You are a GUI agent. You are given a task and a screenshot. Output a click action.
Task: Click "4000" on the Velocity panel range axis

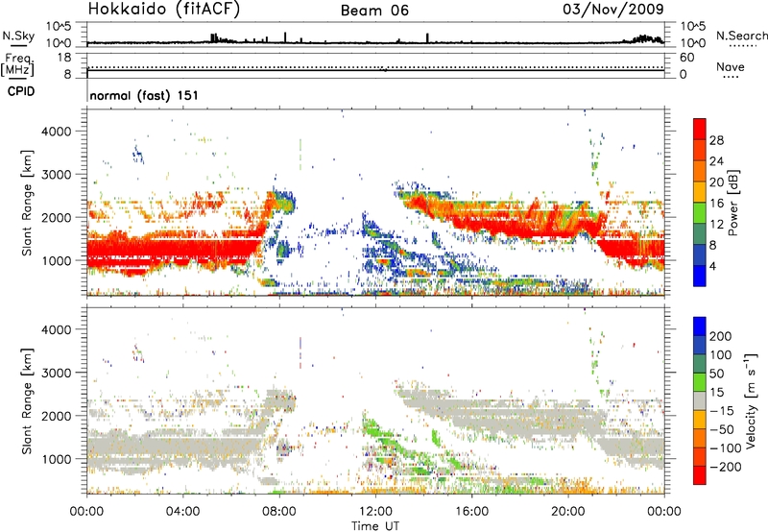(x=57, y=329)
